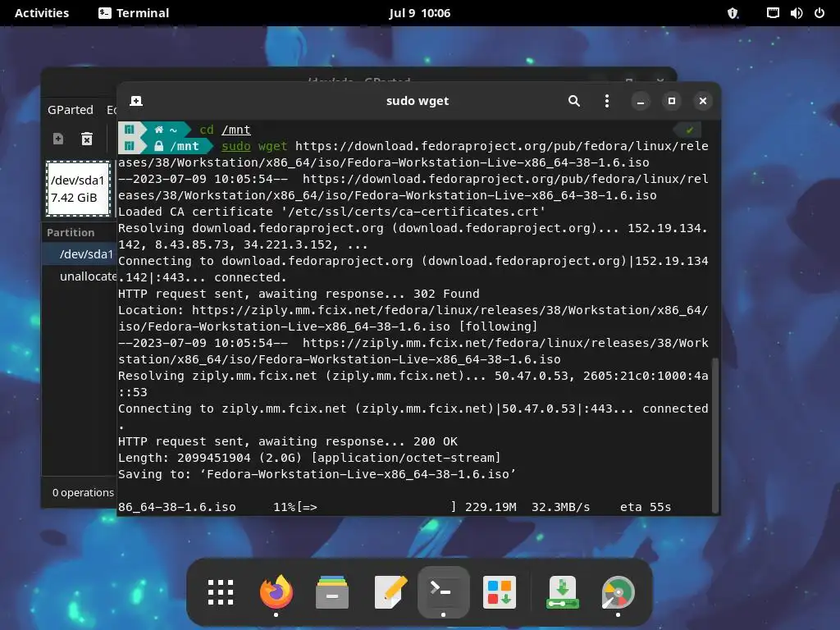Open a new tab in the terminal

point(136,101)
